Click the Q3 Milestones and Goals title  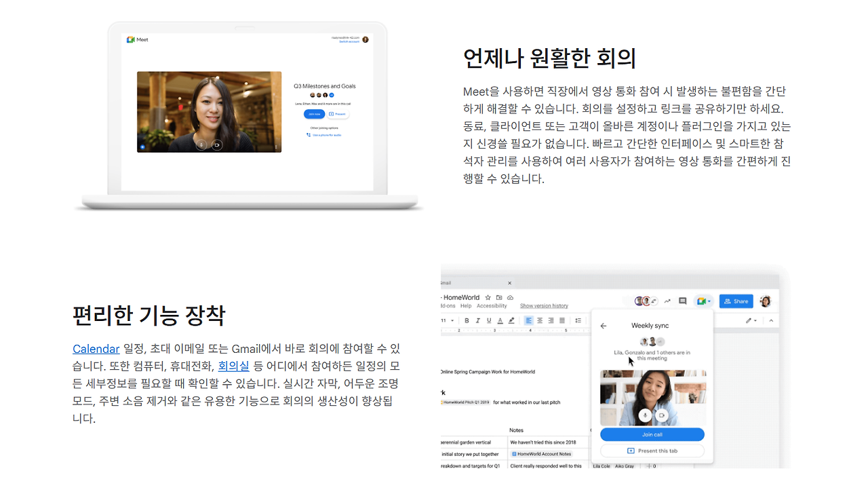coord(324,86)
